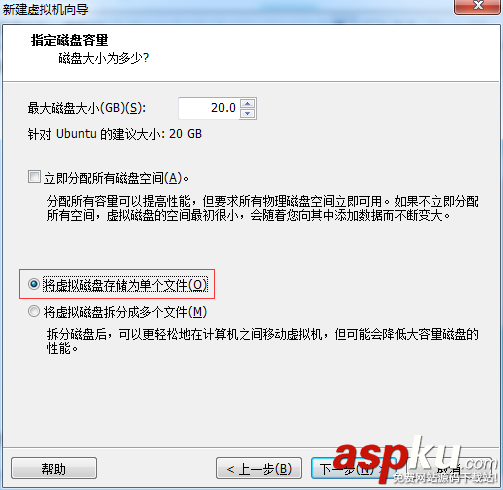
Task: Open help via the 帮助 button
Action: 54,468
